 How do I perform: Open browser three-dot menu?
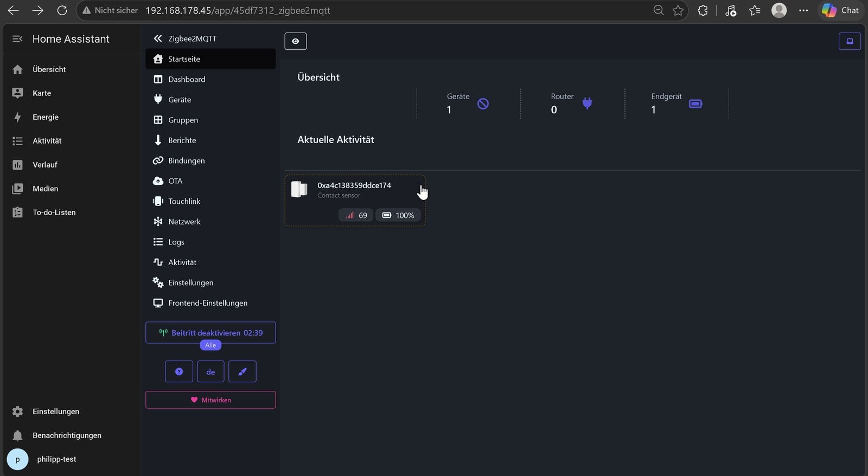point(803,10)
